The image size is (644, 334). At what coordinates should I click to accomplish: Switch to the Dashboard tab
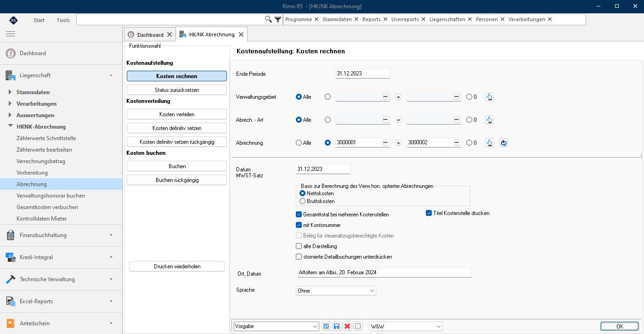click(150, 34)
